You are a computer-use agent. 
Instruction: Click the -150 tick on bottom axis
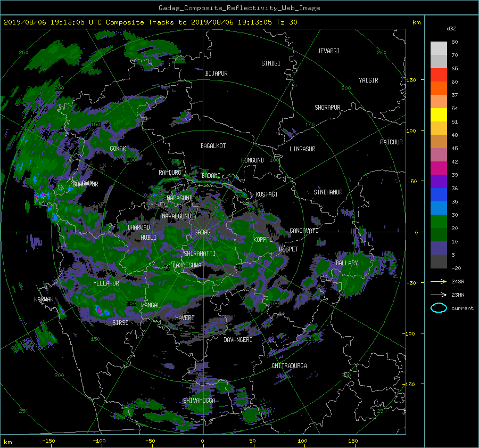tap(48, 441)
